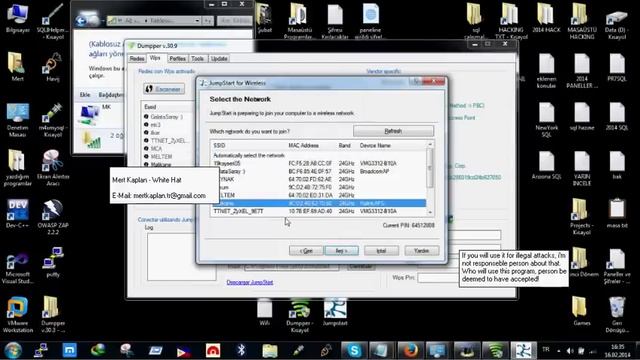Viewport: 640px width, 360px height.
Task: Click the Next (İleri) button in JumpStart
Action: 341,251
